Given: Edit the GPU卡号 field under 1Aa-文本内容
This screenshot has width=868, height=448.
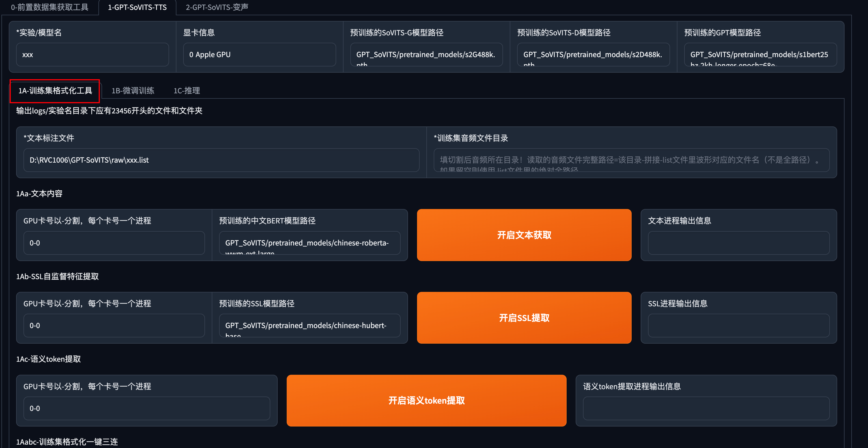Looking at the screenshot, I should (114, 243).
